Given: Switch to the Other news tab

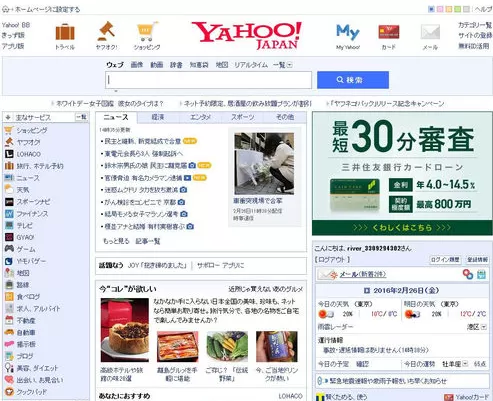Looking at the screenshot, I should click(x=285, y=117).
